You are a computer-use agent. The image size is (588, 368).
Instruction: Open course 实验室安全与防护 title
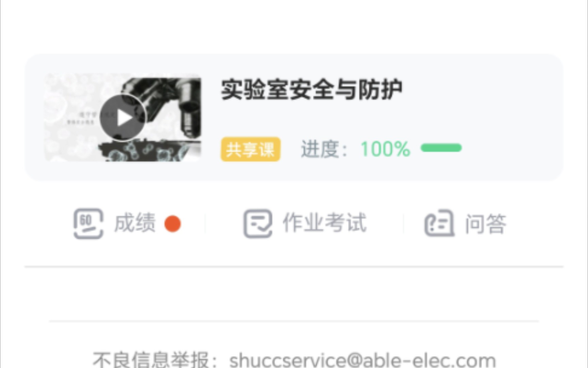click(311, 90)
